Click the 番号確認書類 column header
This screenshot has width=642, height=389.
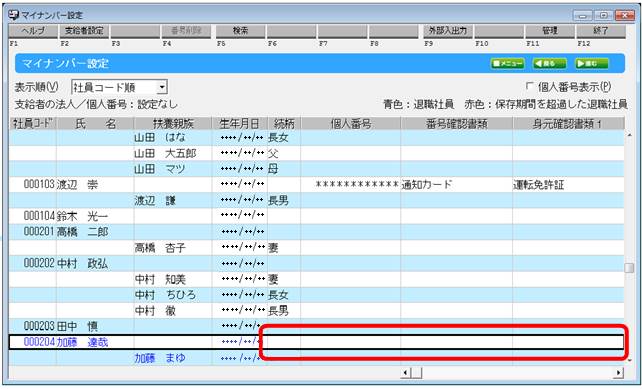pyautogui.click(x=457, y=123)
